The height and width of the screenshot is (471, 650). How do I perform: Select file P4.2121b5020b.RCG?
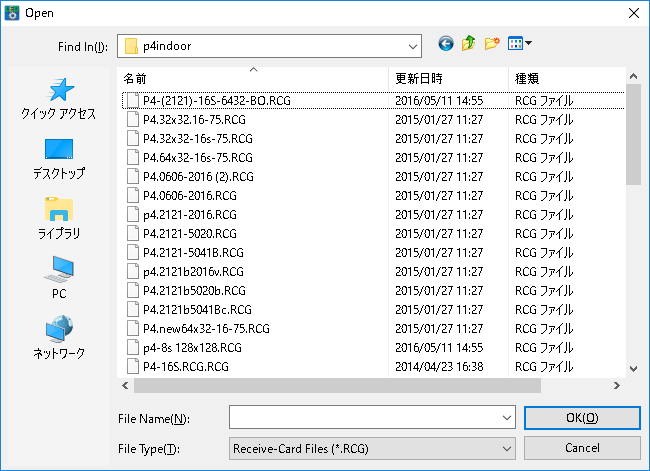[x=194, y=291]
